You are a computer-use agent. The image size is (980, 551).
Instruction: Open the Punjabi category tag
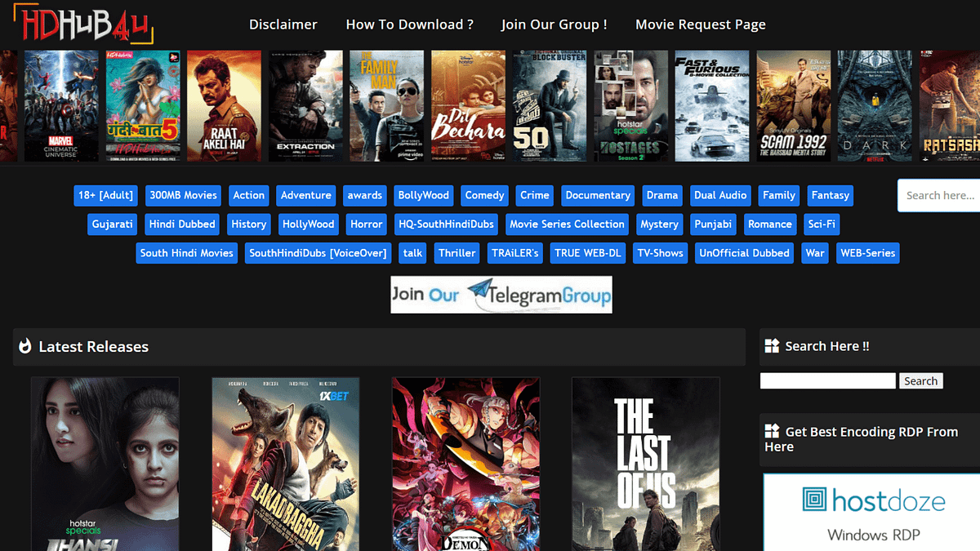point(714,224)
